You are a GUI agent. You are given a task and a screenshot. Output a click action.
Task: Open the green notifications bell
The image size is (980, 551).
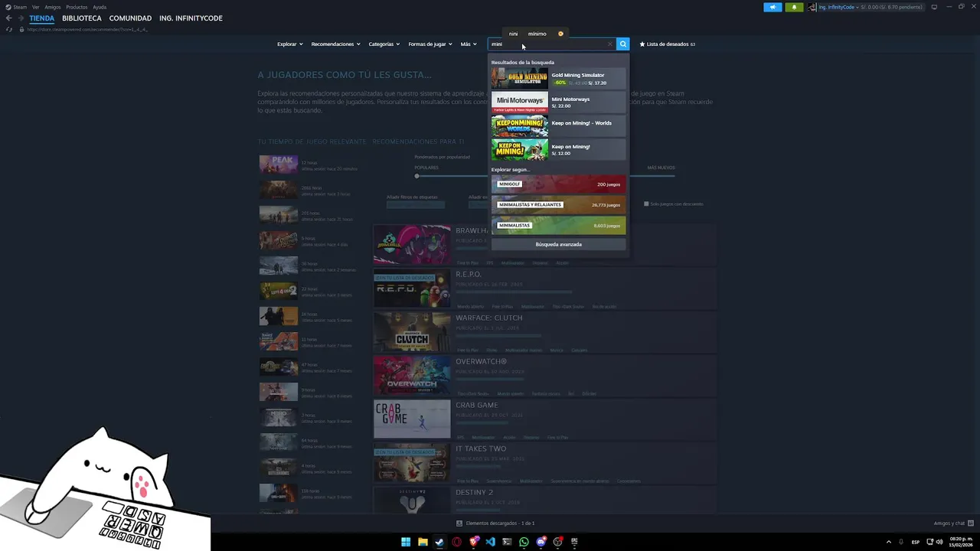(794, 7)
